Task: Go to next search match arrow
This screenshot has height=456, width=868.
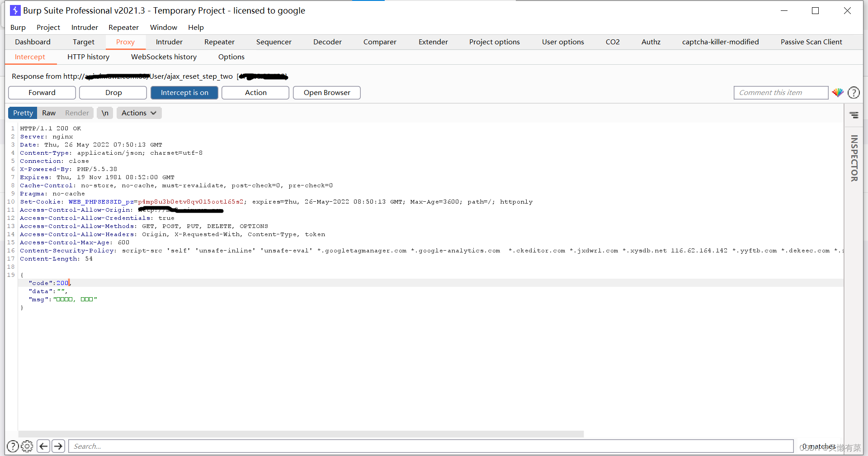Action: 58,446
